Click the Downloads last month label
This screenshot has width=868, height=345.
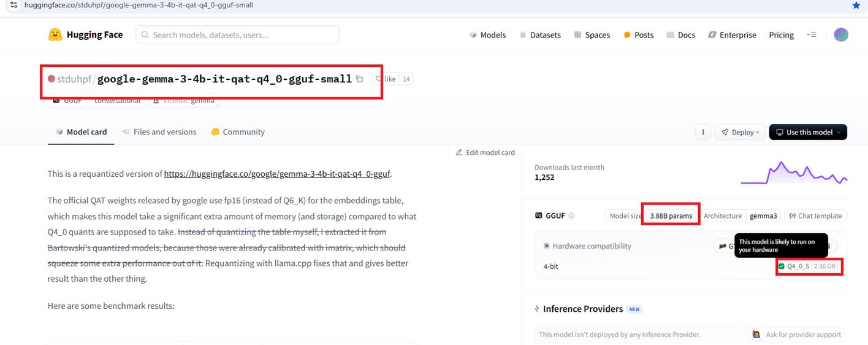coord(569,167)
